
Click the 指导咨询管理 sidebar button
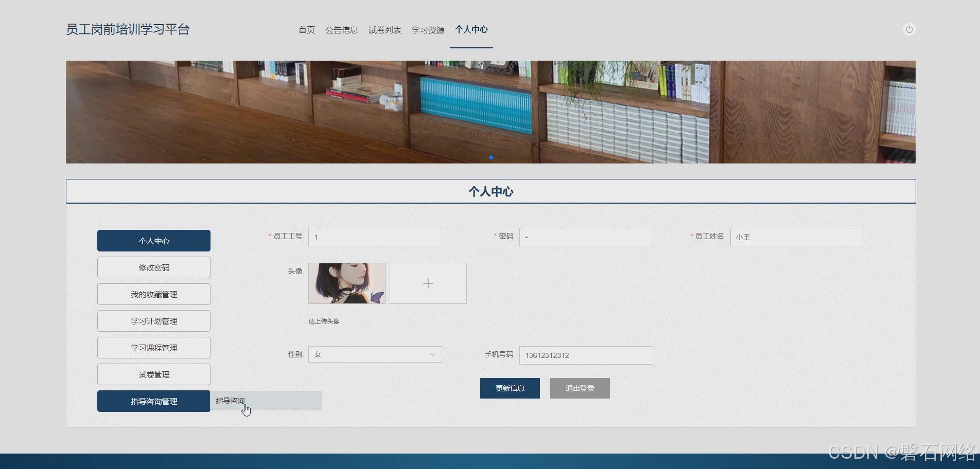(154, 401)
